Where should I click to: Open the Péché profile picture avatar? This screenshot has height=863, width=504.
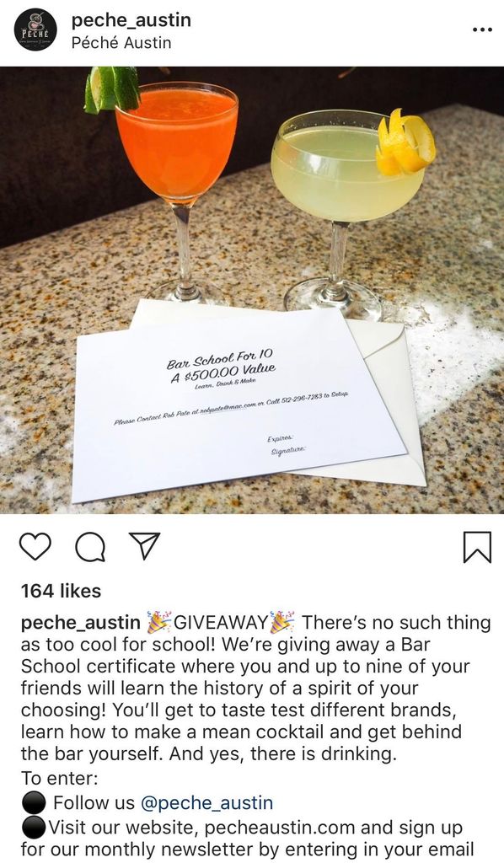(x=35, y=30)
